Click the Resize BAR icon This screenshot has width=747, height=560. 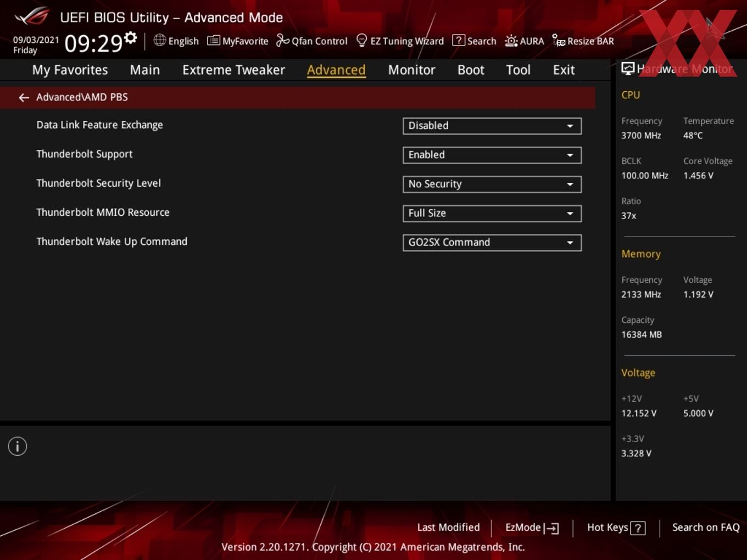[x=559, y=41]
